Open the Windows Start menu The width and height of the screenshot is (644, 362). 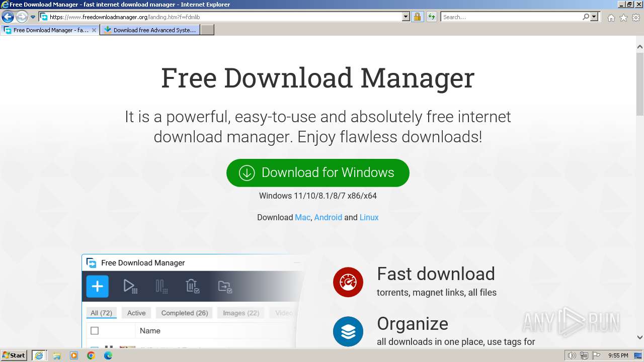pos(14,355)
